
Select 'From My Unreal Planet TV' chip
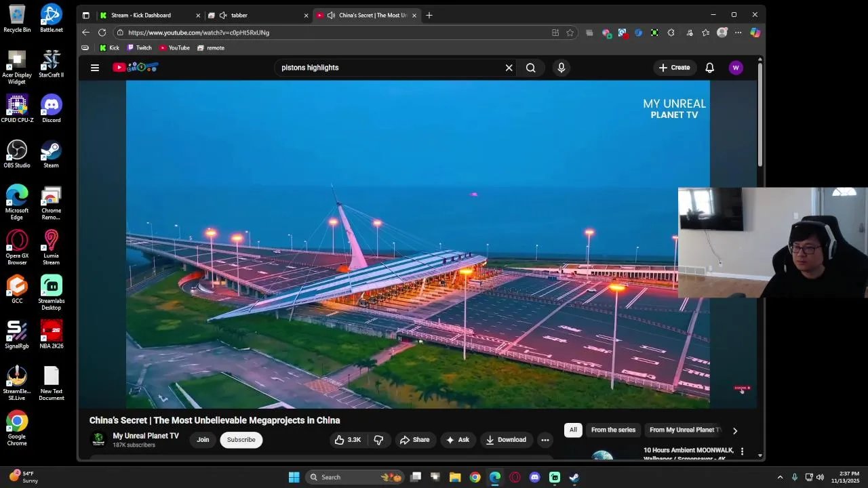tap(685, 430)
